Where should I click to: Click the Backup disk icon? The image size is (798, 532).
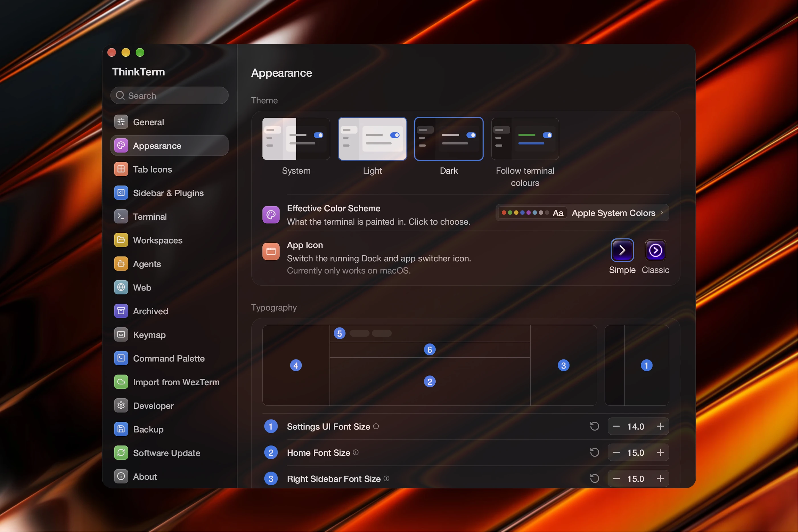(x=121, y=429)
